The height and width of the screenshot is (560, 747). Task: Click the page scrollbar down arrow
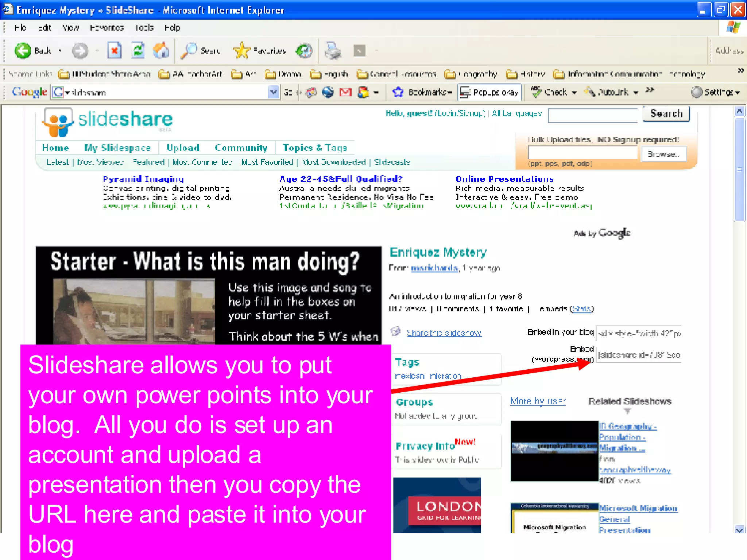point(740,529)
